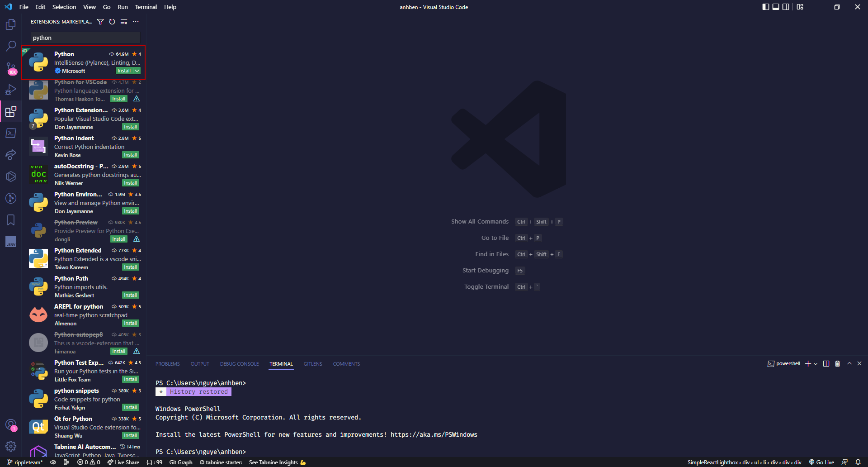Install Qt for Python extension
The image size is (868, 467).
pyautogui.click(x=131, y=435)
